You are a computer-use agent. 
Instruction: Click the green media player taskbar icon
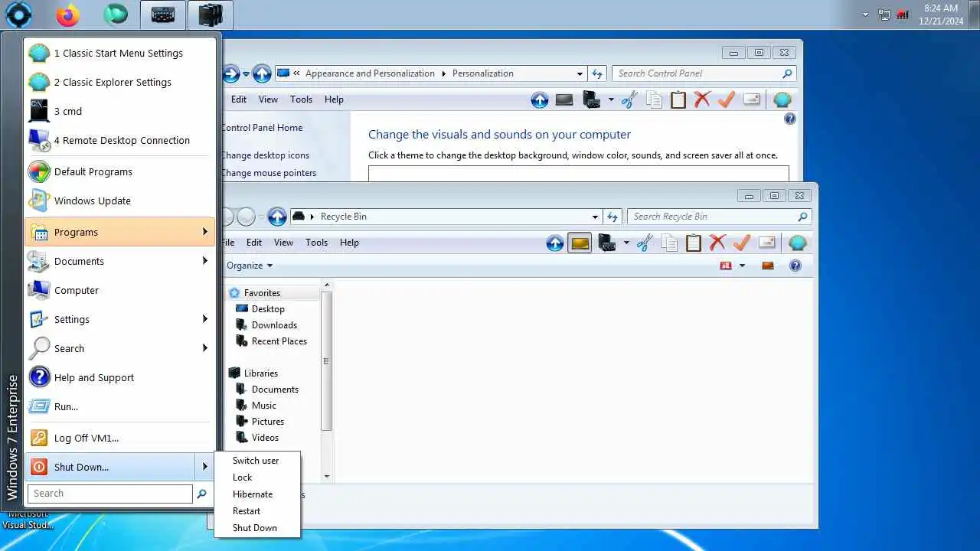(x=116, y=15)
